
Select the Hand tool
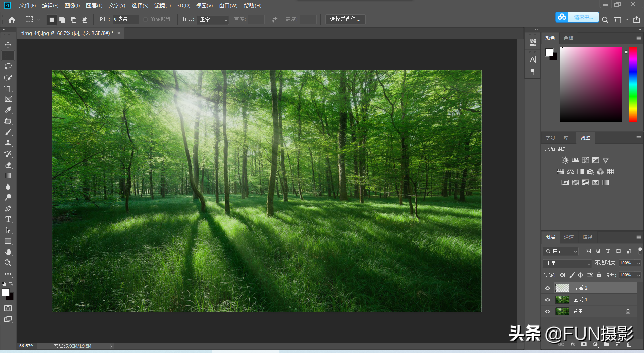pos(8,252)
